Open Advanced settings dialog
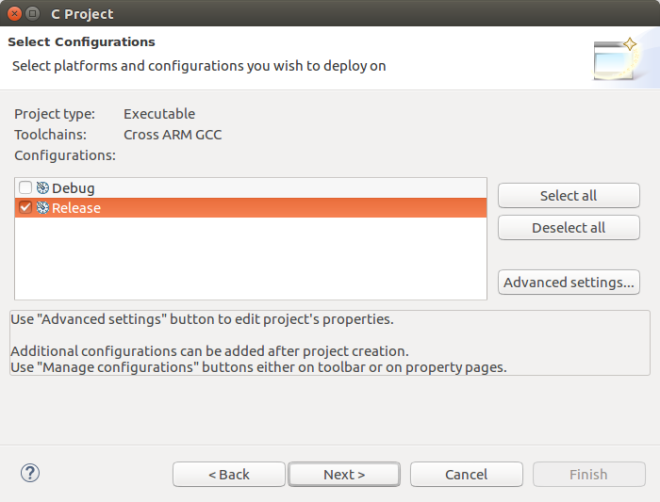The image size is (660, 502). (x=569, y=282)
